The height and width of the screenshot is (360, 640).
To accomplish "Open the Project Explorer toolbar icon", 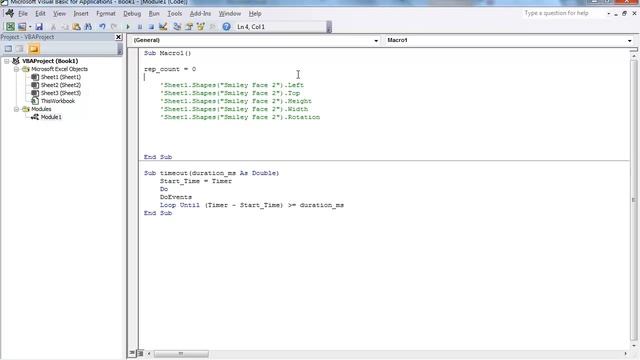I will coord(177,27).
